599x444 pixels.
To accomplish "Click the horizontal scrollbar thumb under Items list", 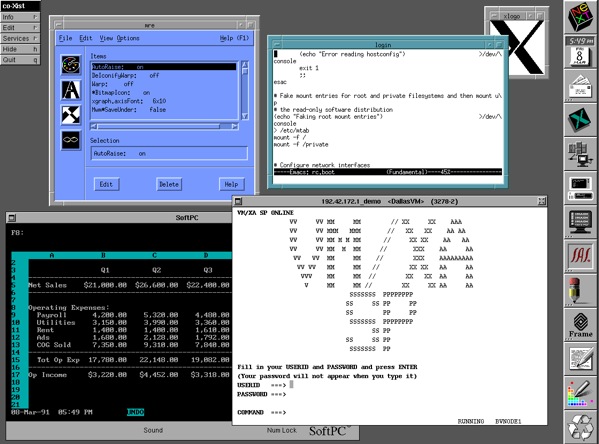I will coord(159,126).
